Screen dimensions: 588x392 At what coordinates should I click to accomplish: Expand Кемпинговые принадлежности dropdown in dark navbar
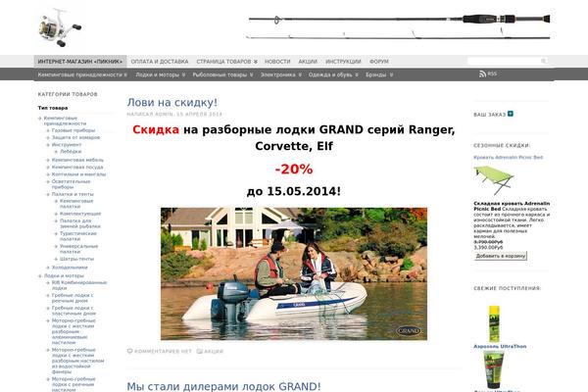pyautogui.click(x=82, y=74)
